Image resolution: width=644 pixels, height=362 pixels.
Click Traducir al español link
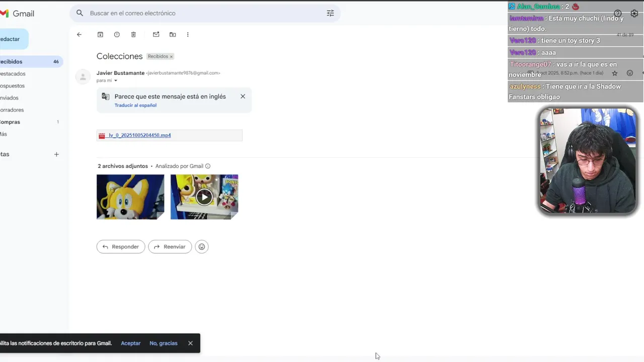(135, 106)
